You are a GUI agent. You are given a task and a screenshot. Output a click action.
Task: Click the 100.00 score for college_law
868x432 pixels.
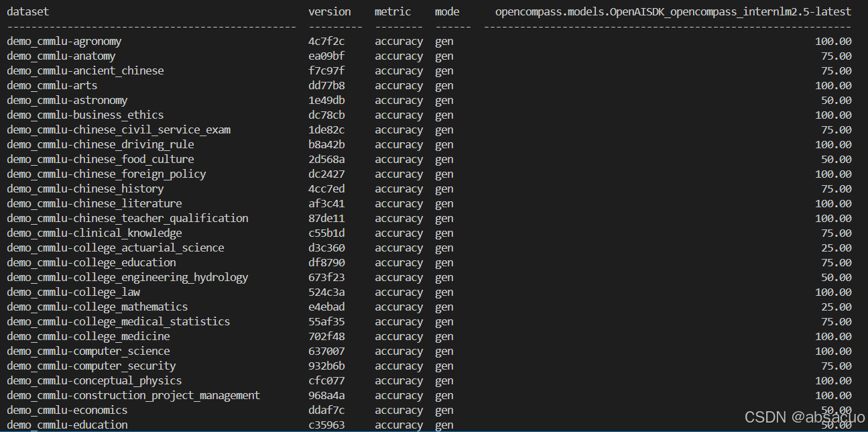[x=833, y=292]
